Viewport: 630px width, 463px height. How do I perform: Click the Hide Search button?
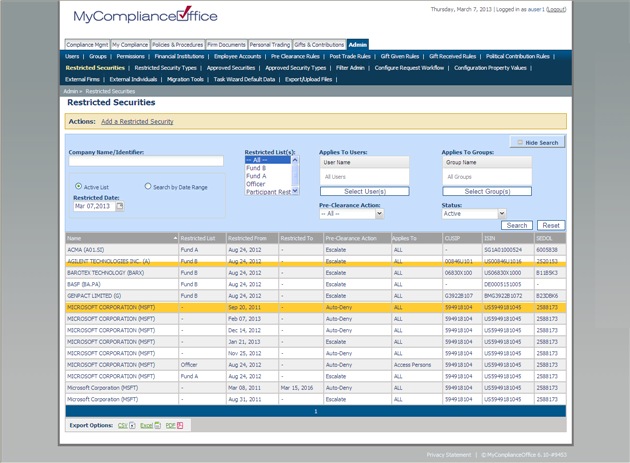coord(537,142)
